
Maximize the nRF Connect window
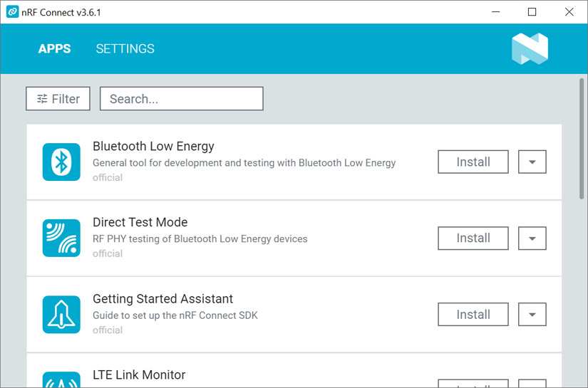click(532, 12)
